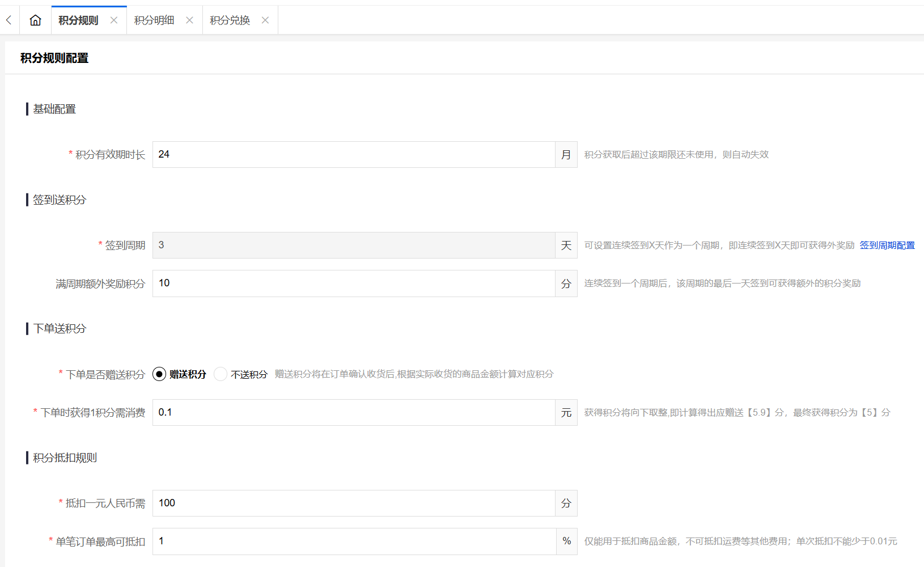
Task: Switch to the 积分明细 tab
Action: (x=154, y=20)
